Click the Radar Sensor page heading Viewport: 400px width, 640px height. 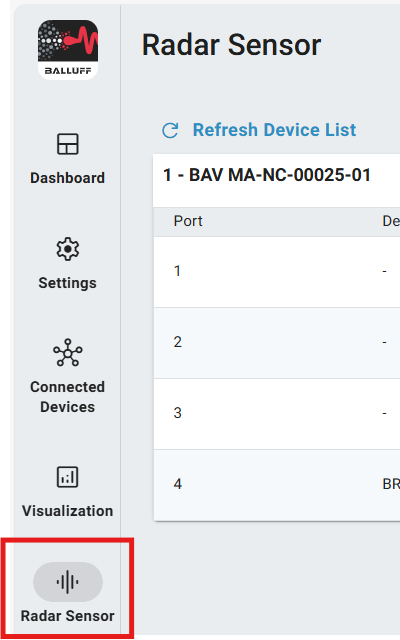(x=231, y=45)
